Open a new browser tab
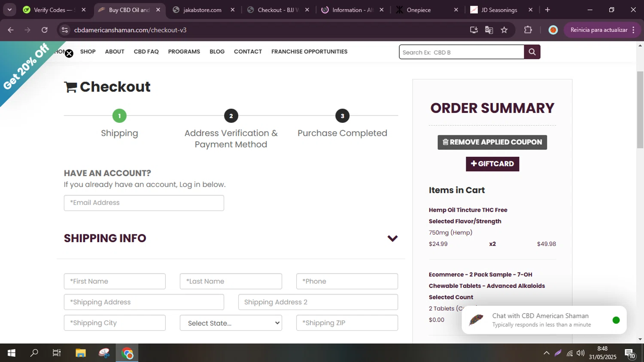 pos(547,10)
